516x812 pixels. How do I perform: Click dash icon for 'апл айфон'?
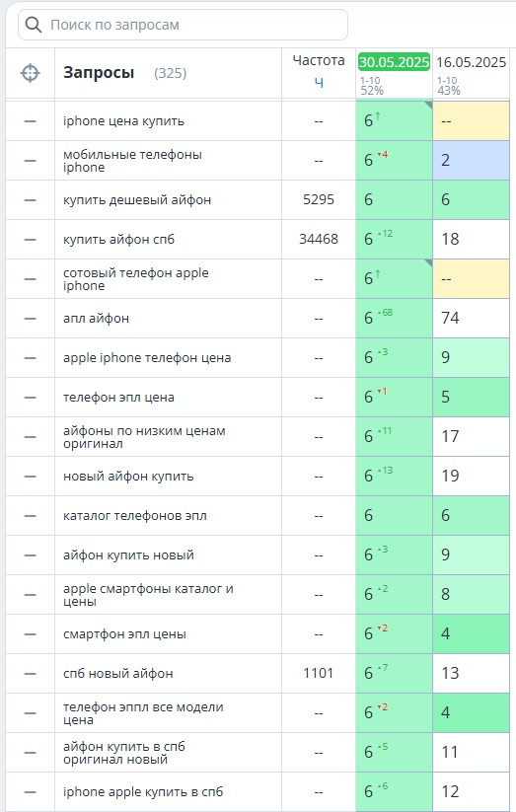[x=30, y=319]
